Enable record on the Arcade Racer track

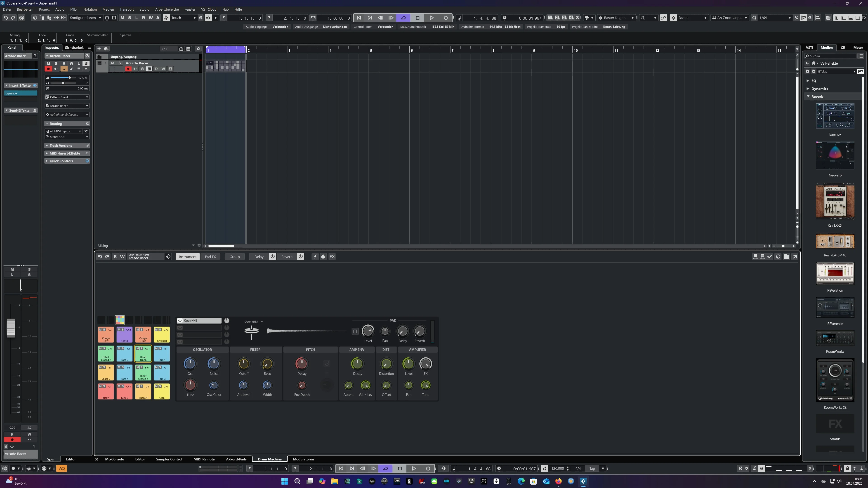[x=128, y=69]
